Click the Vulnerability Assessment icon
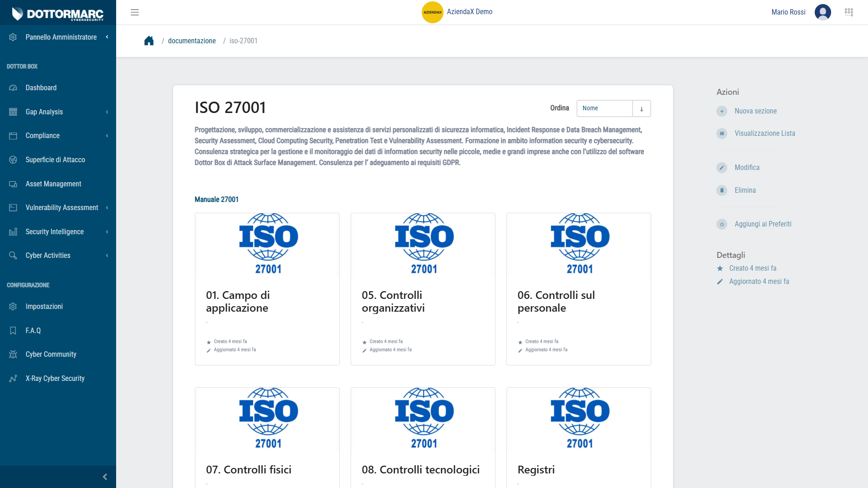This screenshot has width=868, height=488. (x=13, y=208)
